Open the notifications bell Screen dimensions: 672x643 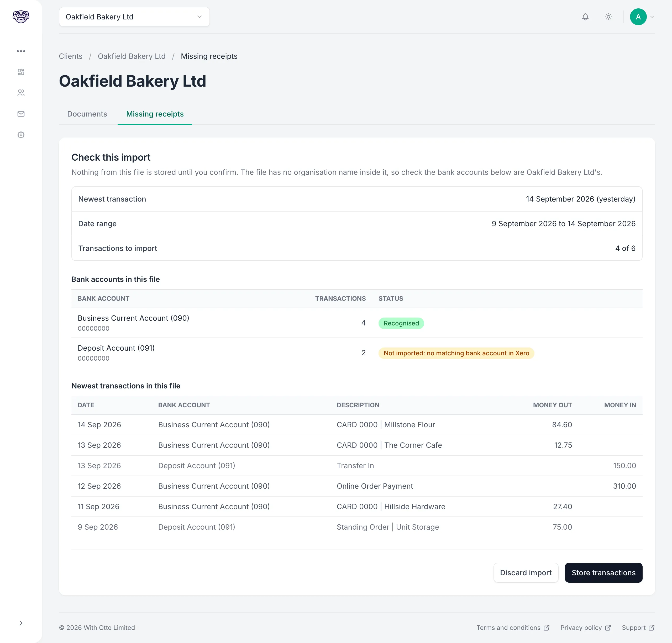(x=585, y=17)
